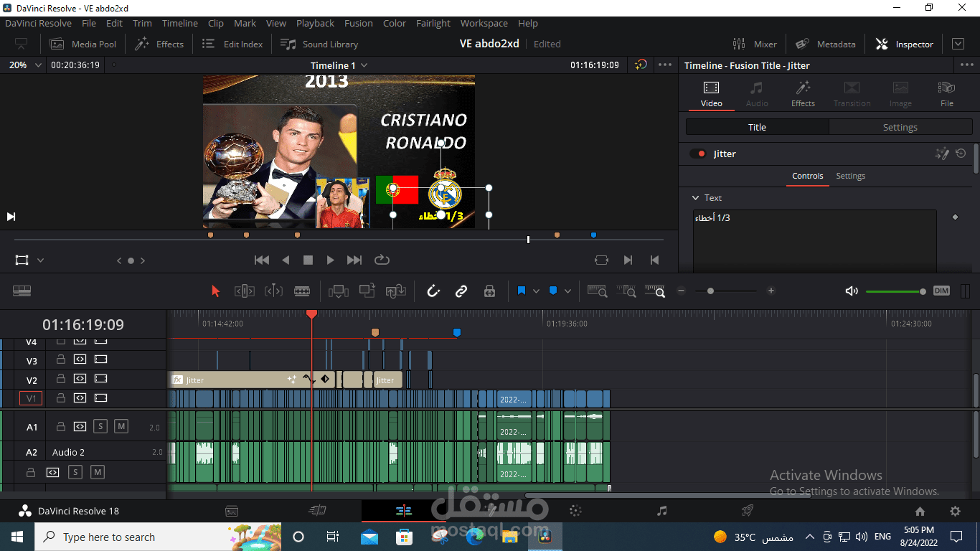
Task: Click the zoom-out minus button
Action: tap(682, 291)
